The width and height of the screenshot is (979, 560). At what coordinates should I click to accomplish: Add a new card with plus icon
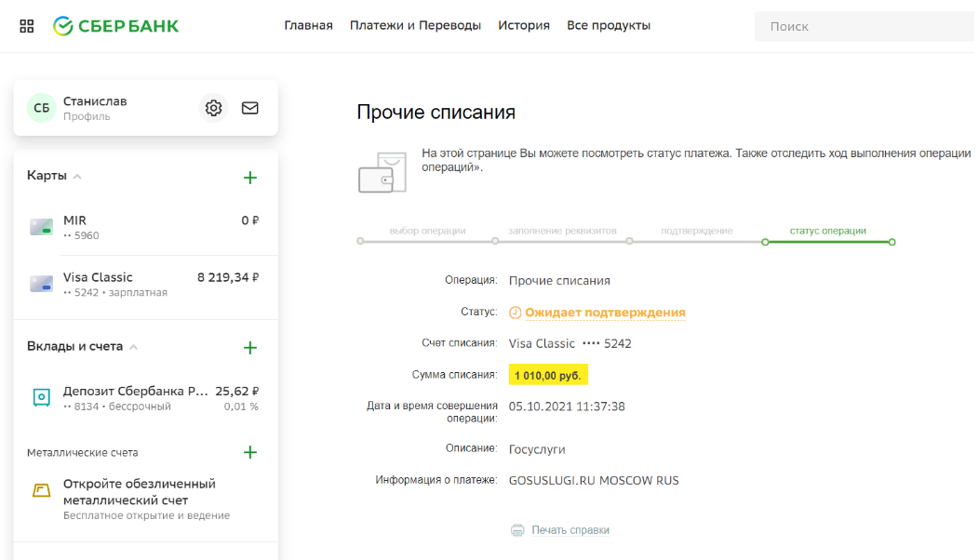tap(249, 178)
